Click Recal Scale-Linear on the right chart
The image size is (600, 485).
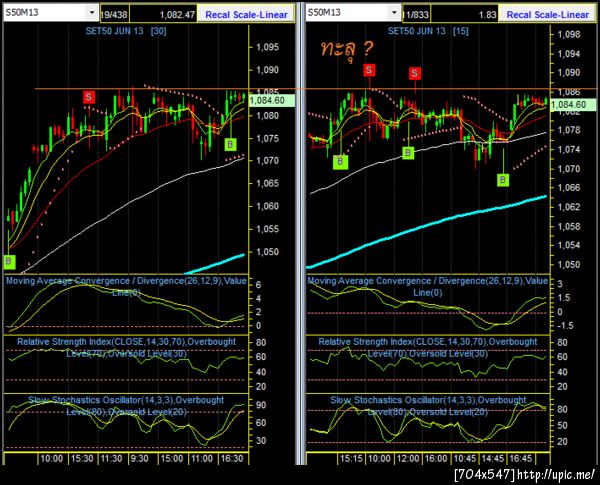click(x=547, y=15)
